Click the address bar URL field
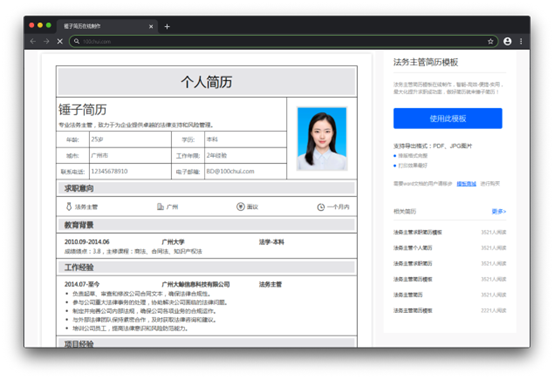Screen dimensions: 554x379 [283, 41]
